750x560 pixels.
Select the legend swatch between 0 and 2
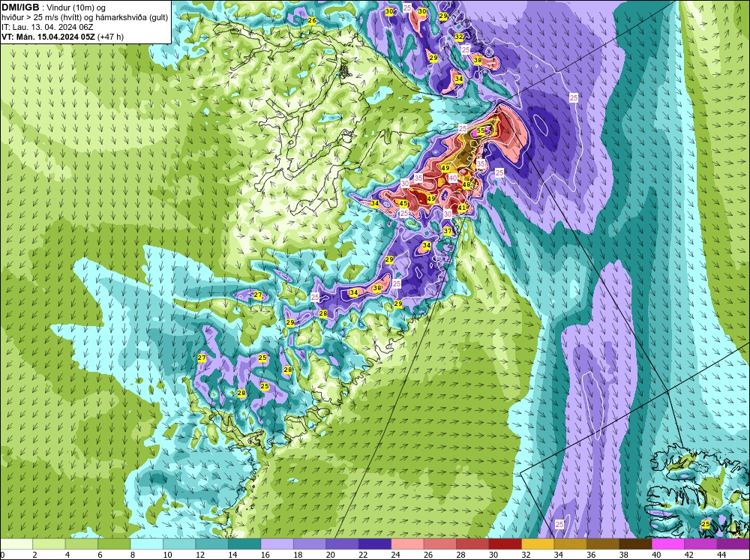click(x=16, y=544)
